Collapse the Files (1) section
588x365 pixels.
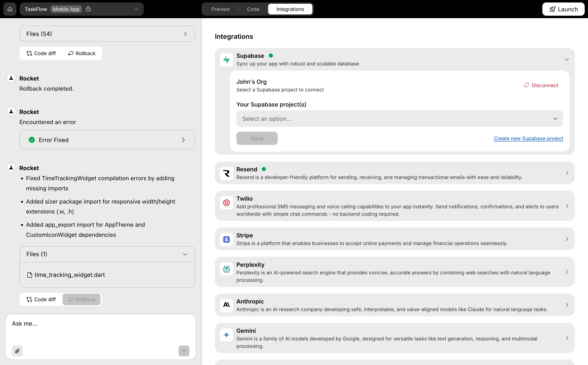point(185,254)
